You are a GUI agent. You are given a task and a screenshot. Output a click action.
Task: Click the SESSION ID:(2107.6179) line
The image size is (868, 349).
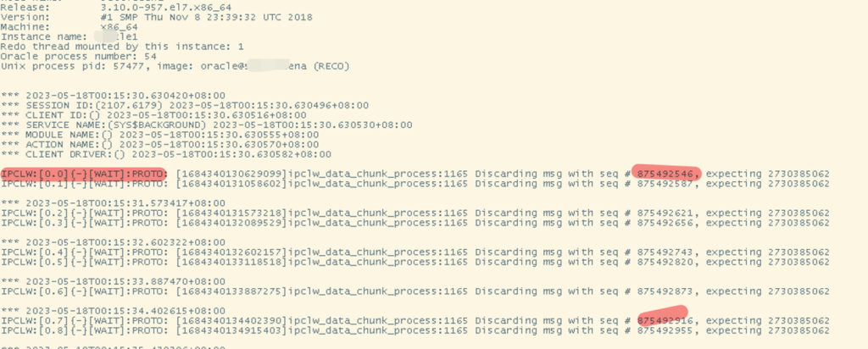click(184, 105)
